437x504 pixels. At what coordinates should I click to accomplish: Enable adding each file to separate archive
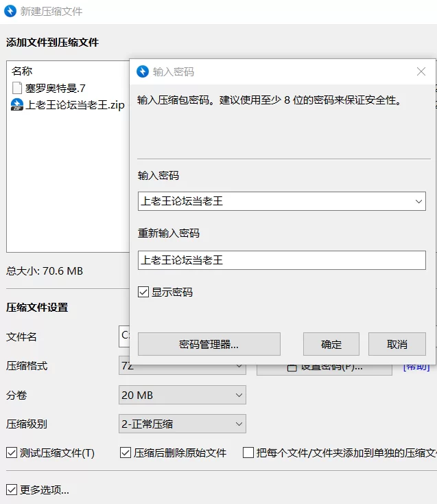248,453
